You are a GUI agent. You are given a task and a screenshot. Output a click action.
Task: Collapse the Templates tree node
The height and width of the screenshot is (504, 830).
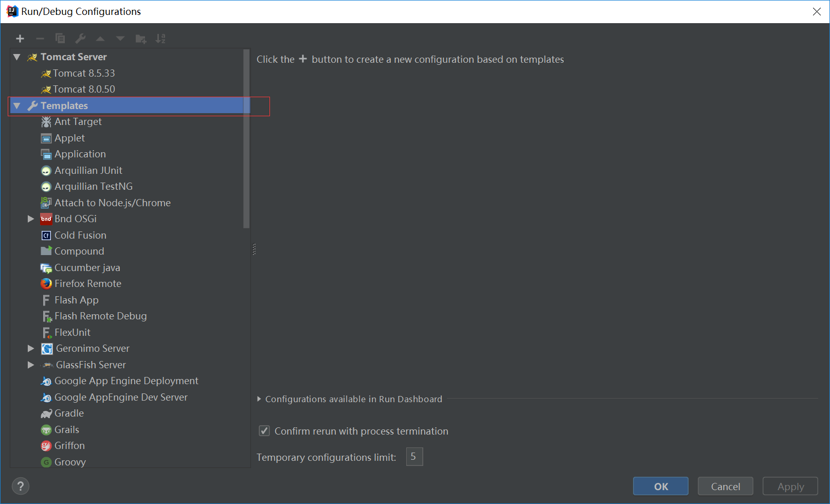[17, 106]
